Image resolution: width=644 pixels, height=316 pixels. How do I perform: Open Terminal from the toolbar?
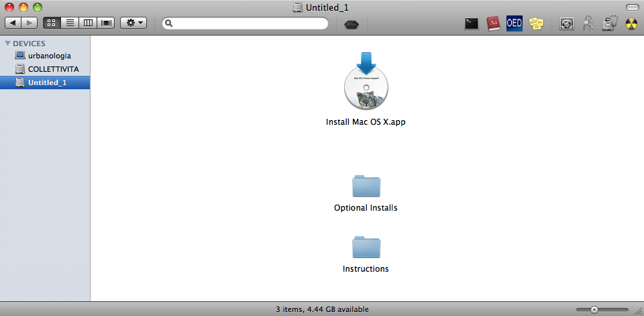[x=472, y=23]
